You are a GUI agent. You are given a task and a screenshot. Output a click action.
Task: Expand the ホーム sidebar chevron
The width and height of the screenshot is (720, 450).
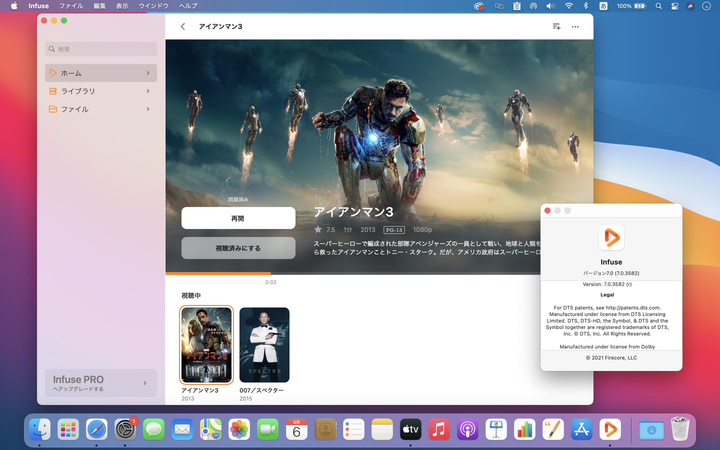(148, 73)
